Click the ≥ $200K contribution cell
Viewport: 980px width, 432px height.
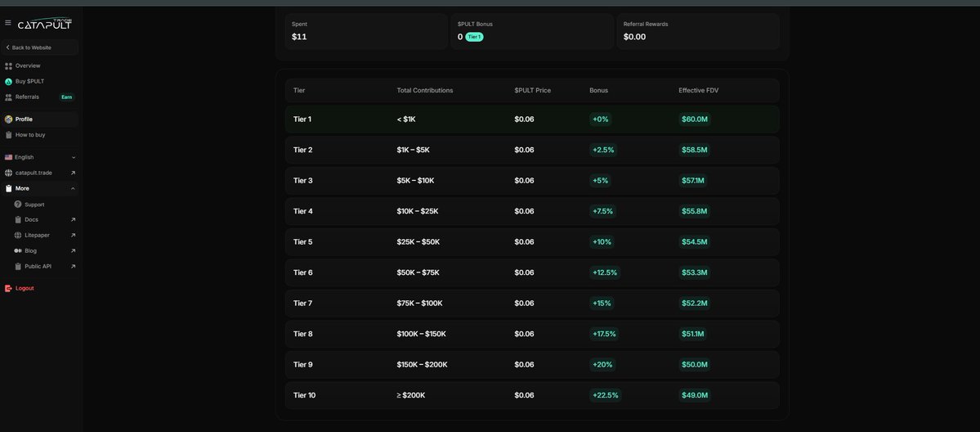pos(411,396)
